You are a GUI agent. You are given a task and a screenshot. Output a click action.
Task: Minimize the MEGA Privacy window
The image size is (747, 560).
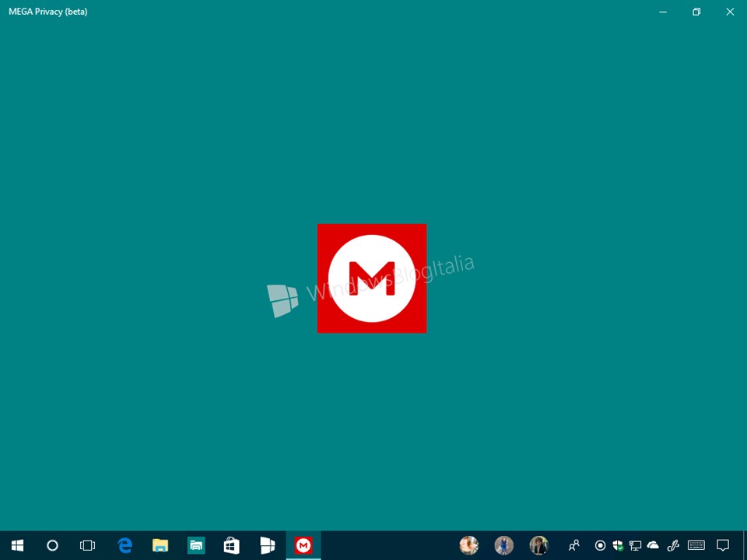tap(663, 12)
